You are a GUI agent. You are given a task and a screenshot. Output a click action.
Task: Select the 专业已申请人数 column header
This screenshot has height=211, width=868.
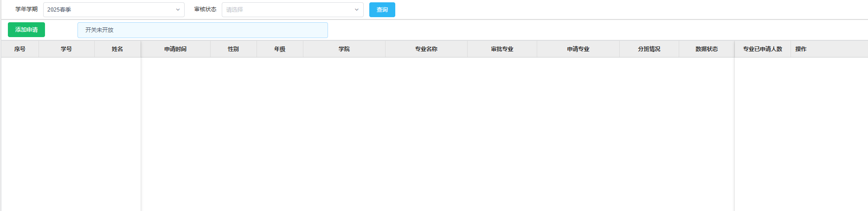point(762,49)
